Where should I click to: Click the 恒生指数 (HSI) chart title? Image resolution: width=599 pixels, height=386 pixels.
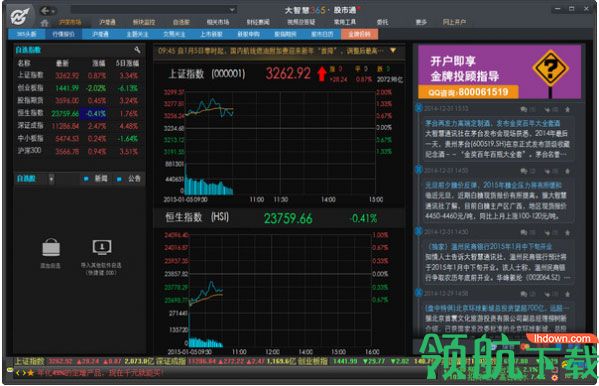click(x=197, y=217)
